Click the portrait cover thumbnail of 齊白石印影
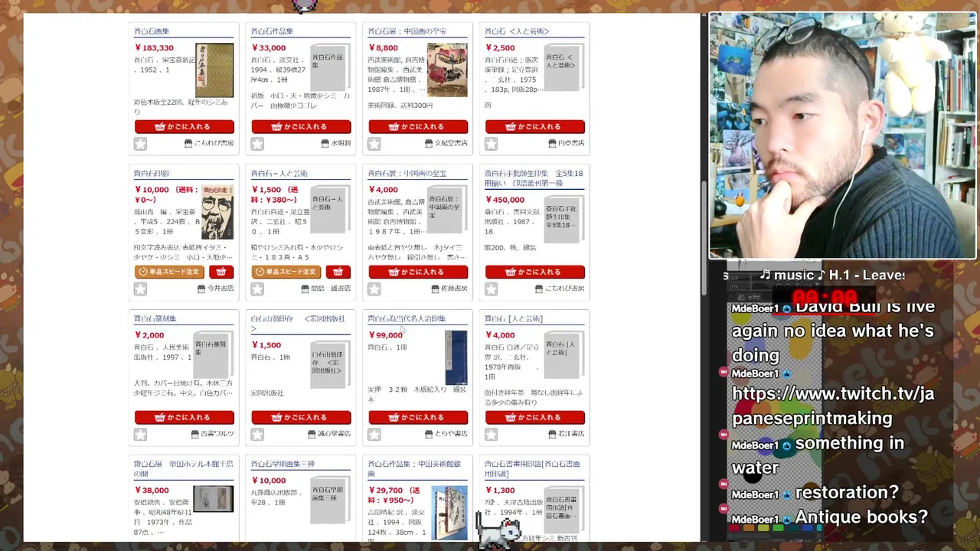The height and width of the screenshot is (551, 980). (217, 212)
